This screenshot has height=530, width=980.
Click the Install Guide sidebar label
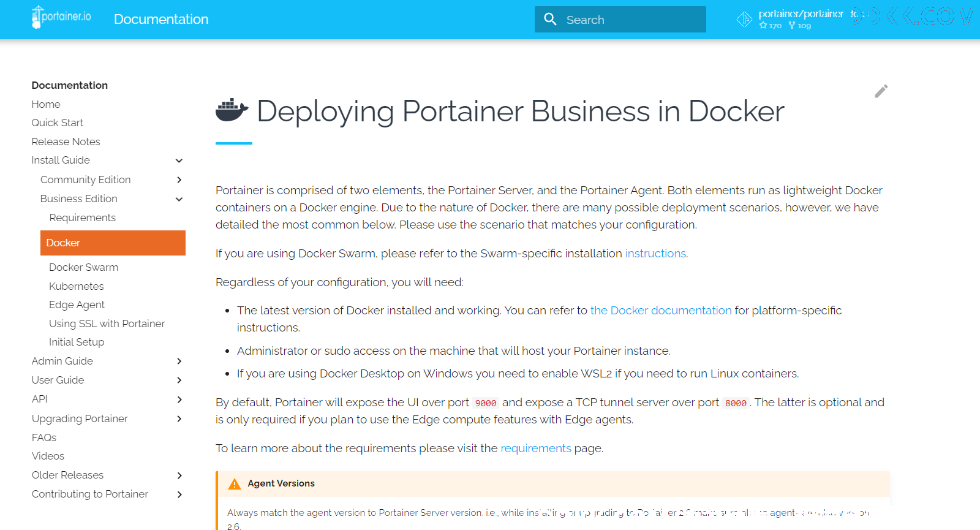coord(61,160)
